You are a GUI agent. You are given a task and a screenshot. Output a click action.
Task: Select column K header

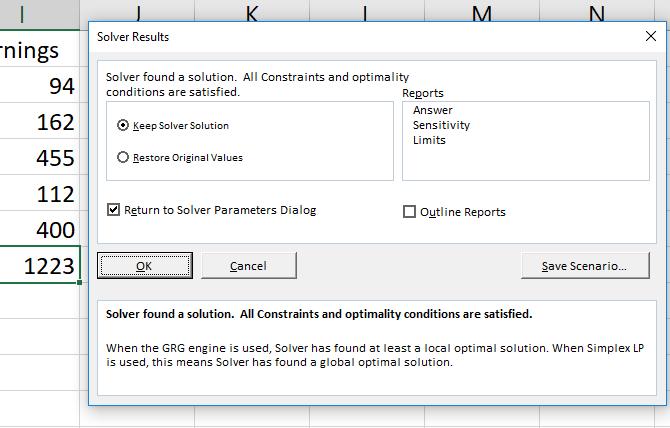coord(251,13)
